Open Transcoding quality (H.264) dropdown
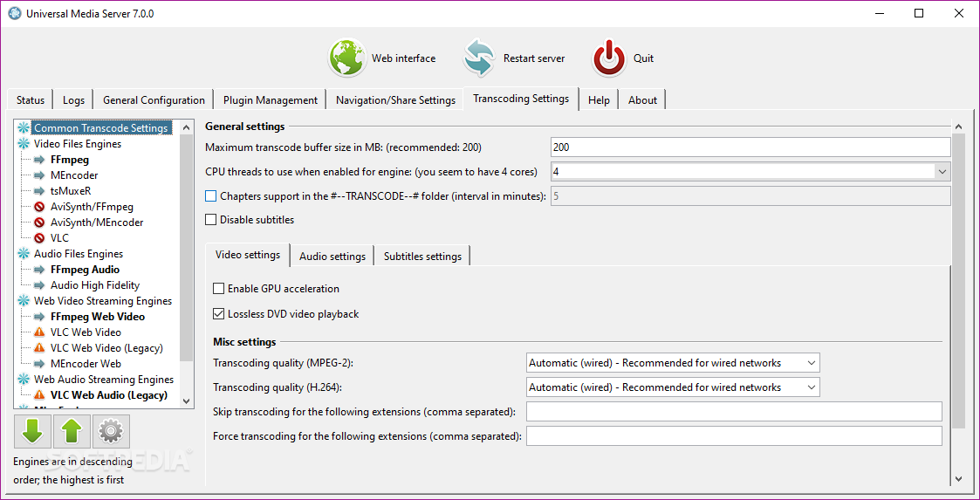Image resolution: width=980 pixels, height=500 pixels. [x=812, y=387]
